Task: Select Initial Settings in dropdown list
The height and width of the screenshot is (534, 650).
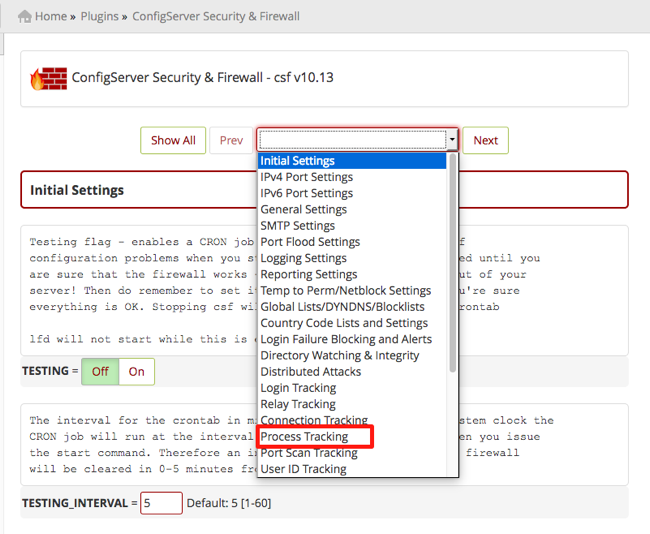Action: [x=352, y=161]
